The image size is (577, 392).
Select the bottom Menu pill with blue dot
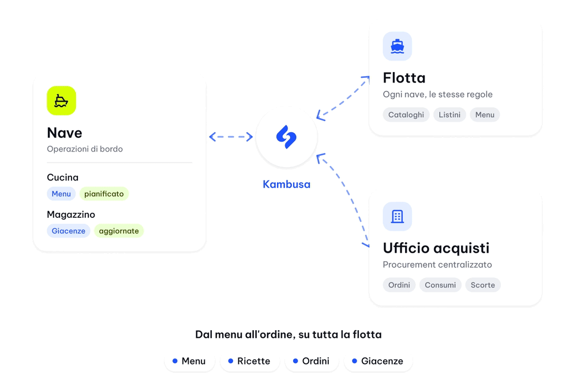[x=189, y=361]
